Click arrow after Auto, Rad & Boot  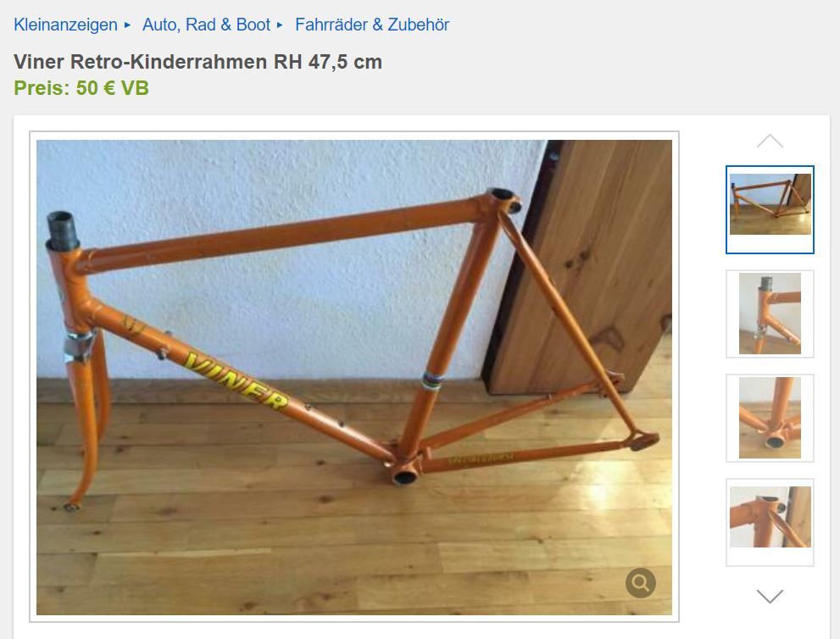point(280,25)
